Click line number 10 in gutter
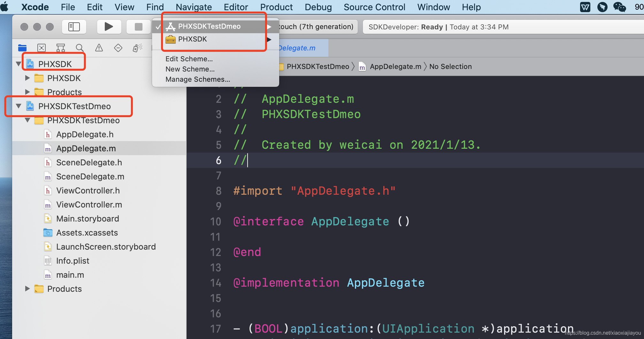 (x=216, y=222)
